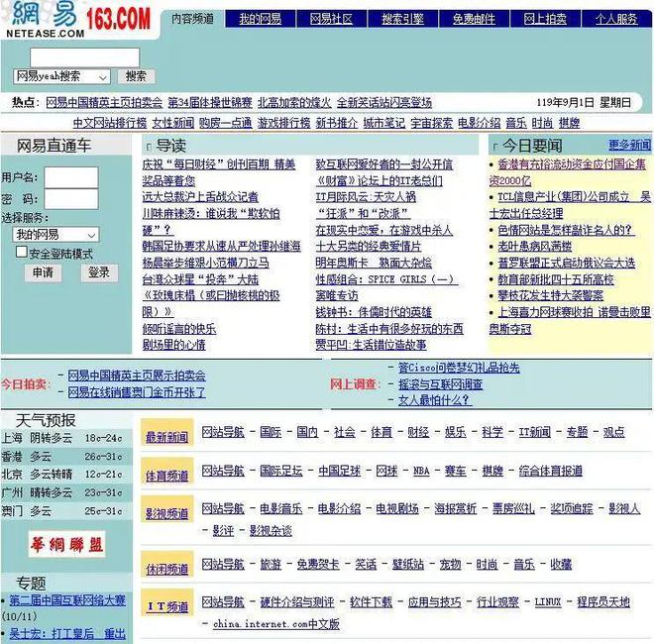654x644 pixels.
Task: Click the NetEase 163.COM logo
Action: [79, 19]
